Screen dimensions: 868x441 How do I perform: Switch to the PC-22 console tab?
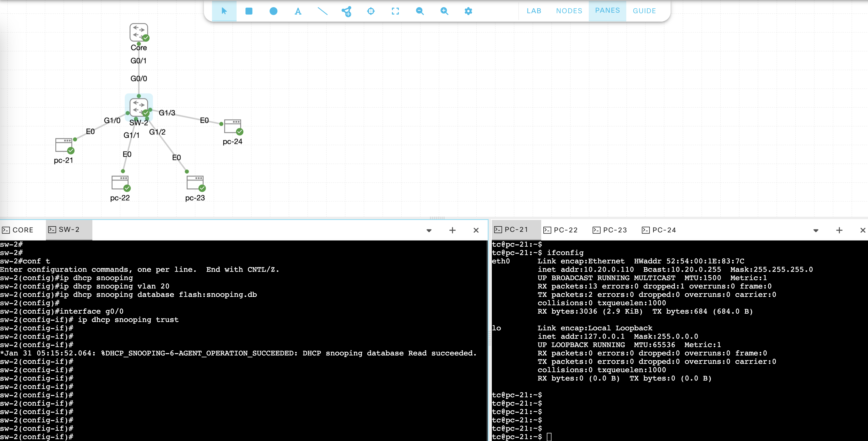tap(561, 230)
